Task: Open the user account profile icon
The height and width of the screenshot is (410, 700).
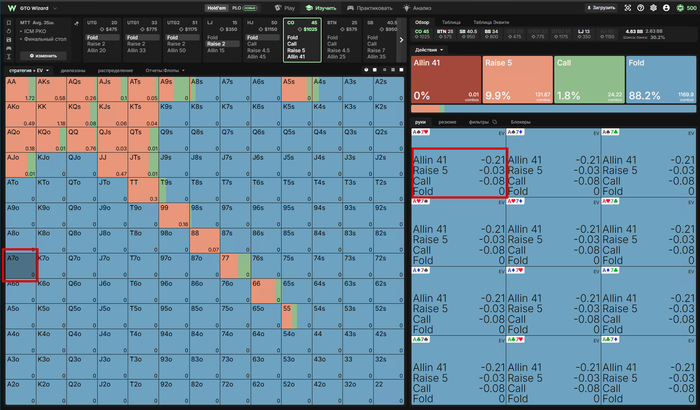Action: click(666, 8)
